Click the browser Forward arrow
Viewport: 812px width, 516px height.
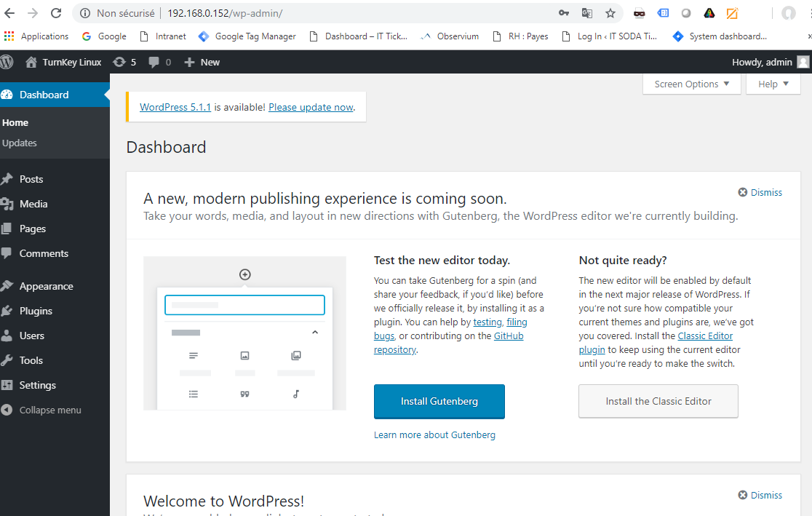[33, 13]
